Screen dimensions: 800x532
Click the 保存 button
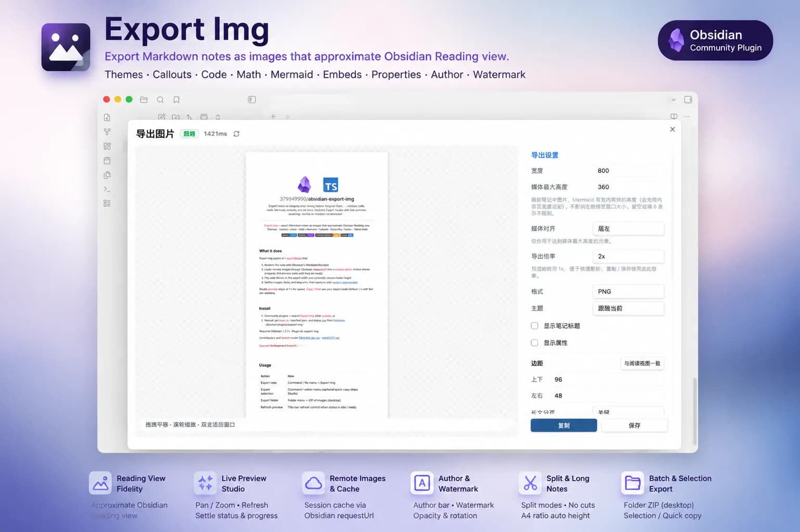point(634,425)
